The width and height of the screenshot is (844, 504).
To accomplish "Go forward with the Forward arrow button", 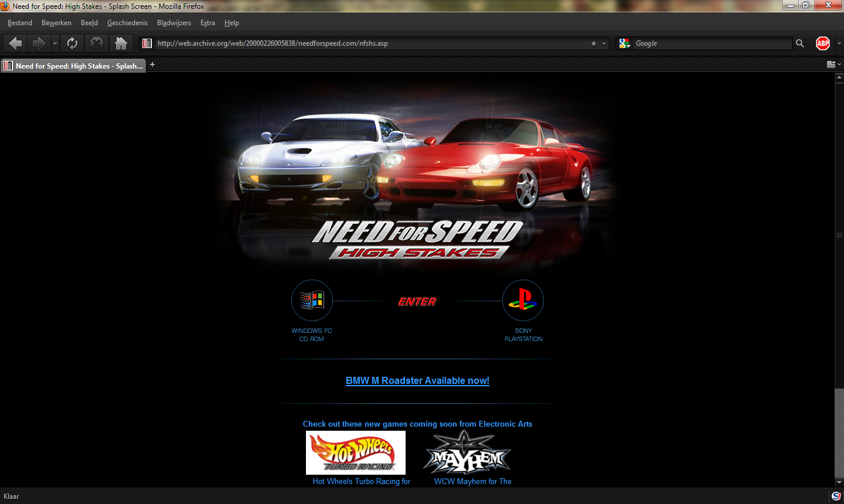I will (x=39, y=43).
